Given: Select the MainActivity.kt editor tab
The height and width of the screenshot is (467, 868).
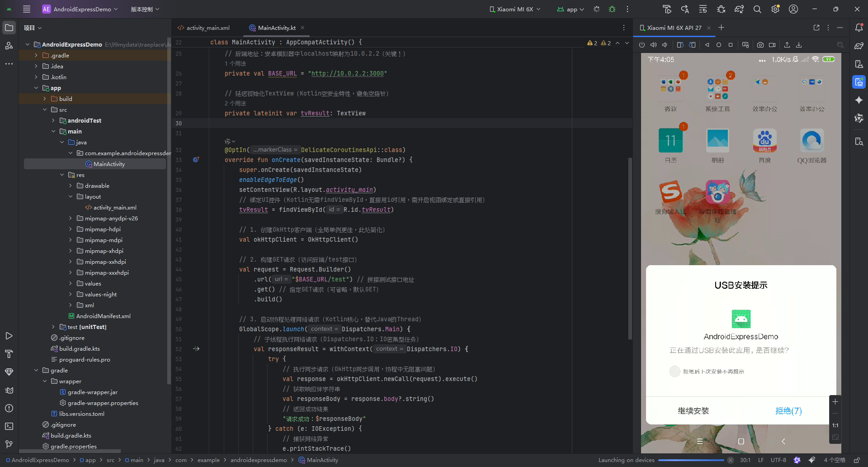Looking at the screenshot, I should point(277,28).
